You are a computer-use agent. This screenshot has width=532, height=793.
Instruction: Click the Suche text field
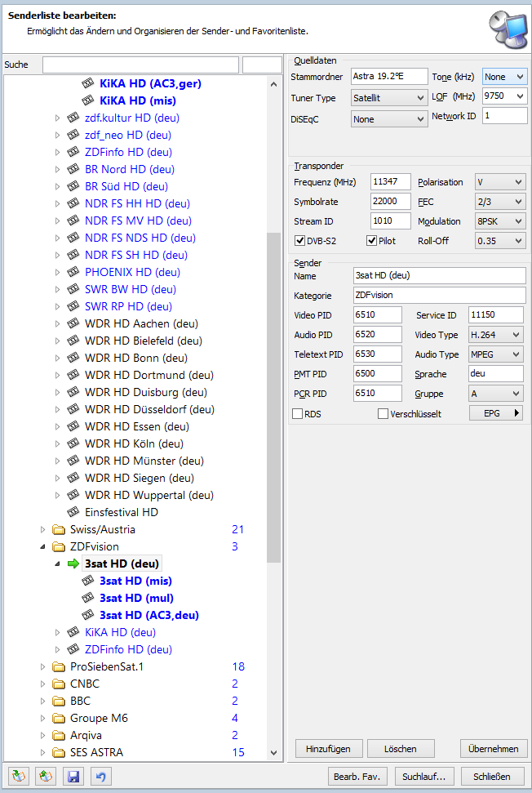tap(140, 65)
